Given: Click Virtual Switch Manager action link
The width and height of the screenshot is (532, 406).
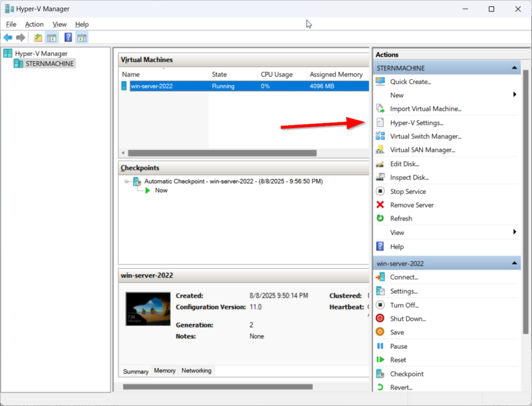Looking at the screenshot, I should click(426, 136).
